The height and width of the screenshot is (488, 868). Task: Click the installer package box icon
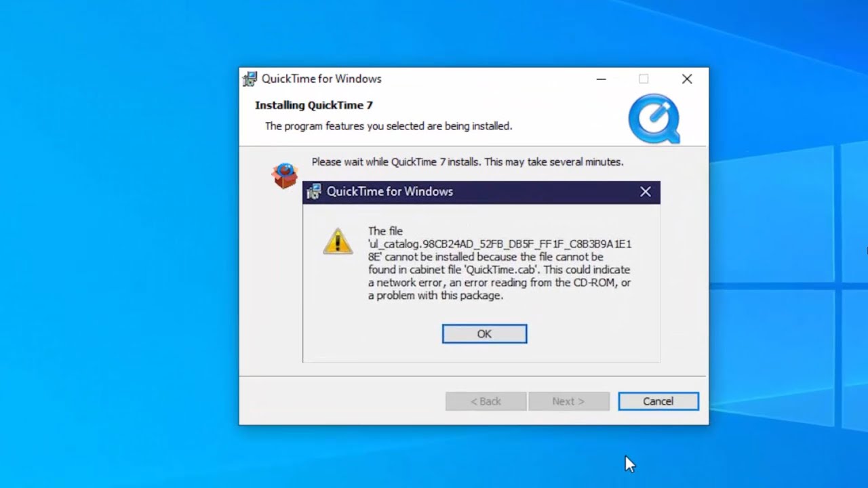point(285,175)
